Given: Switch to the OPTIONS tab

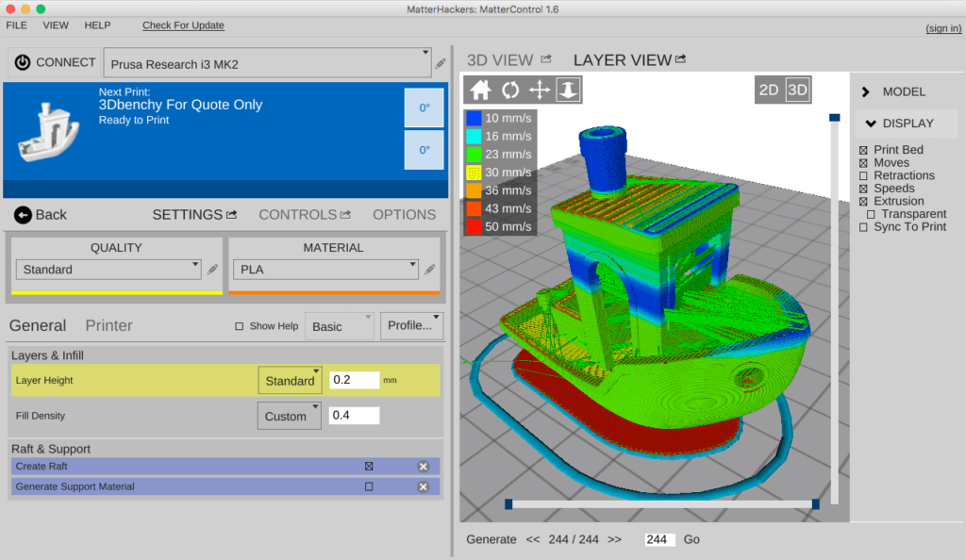Looking at the screenshot, I should coord(404,215).
